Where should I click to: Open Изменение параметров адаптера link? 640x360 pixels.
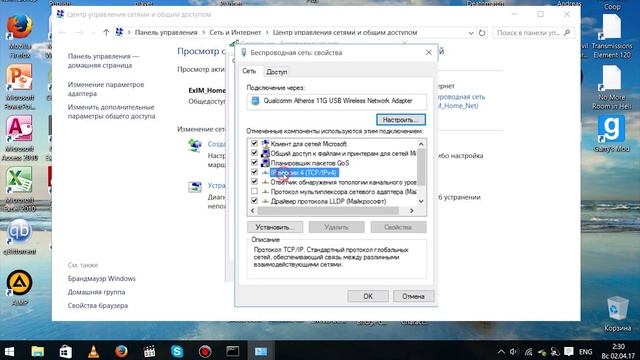pos(106,89)
